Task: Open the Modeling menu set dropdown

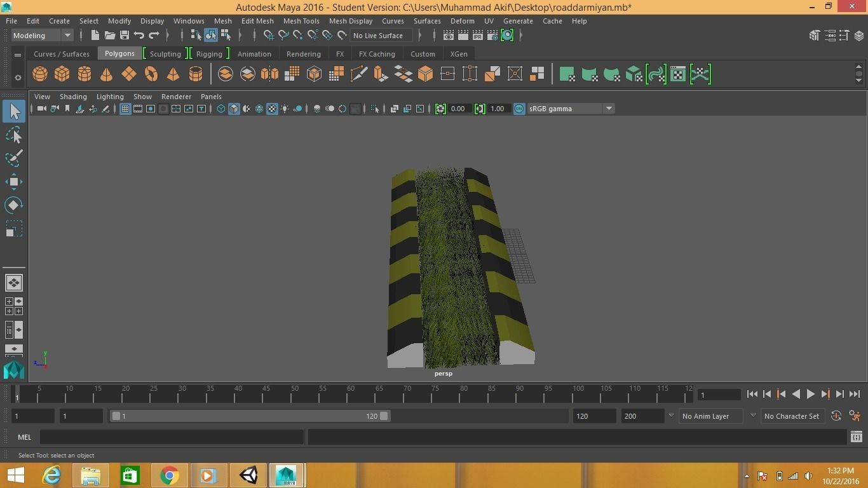Action: click(x=43, y=36)
